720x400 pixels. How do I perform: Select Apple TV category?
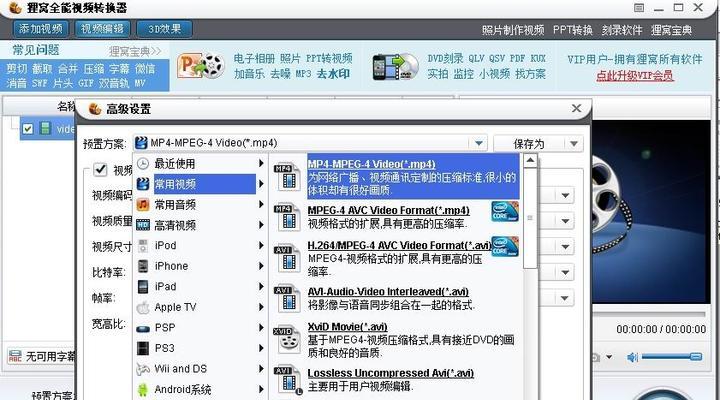point(175,307)
